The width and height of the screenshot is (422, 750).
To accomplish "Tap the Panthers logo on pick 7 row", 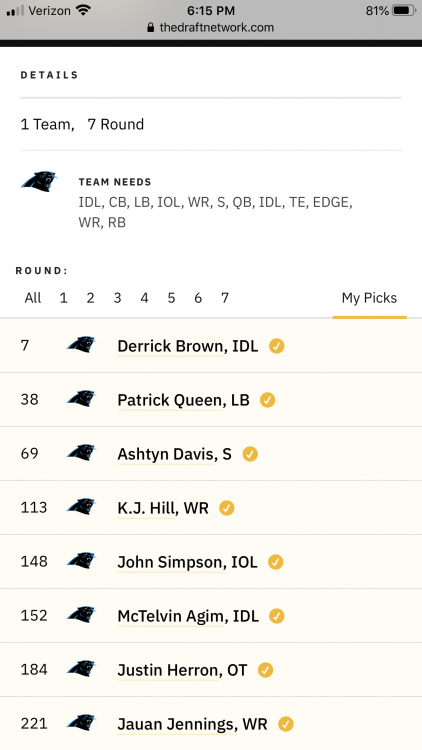I will [81, 345].
